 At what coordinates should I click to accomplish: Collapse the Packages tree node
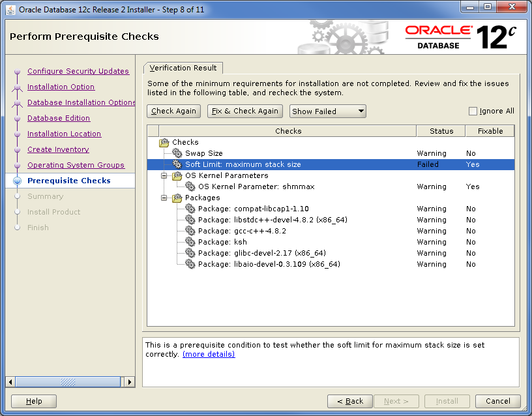pyautogui.click(x=164, y=198)
